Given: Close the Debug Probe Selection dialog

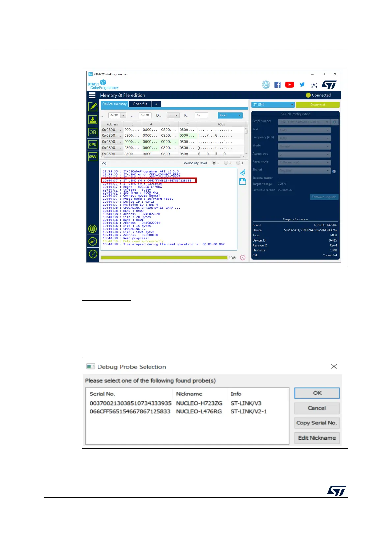Looking at the screenshot, I should click(334, 366).
